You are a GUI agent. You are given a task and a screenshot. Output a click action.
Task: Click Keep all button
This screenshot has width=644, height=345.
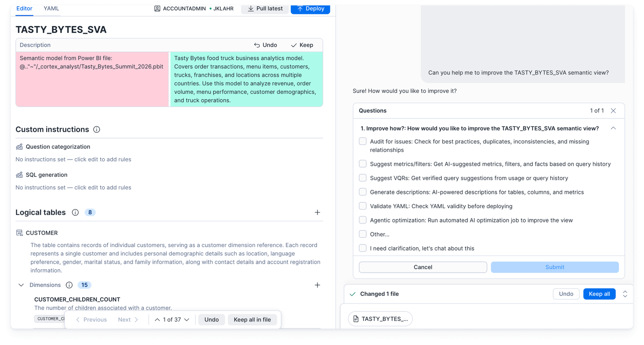pos(599,294)
